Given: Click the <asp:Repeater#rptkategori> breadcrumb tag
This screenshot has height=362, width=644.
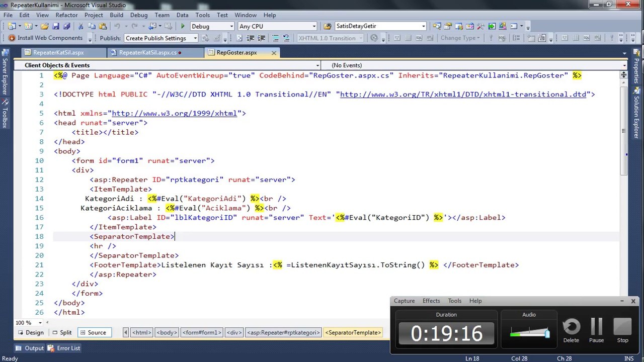Looking at the screenshot, I should (x=283, y=332).
